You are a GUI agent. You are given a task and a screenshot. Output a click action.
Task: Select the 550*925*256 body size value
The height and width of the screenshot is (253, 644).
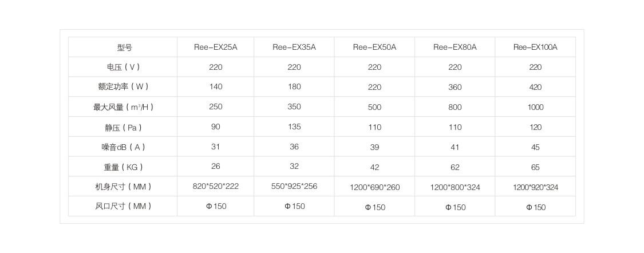point(294,187)
